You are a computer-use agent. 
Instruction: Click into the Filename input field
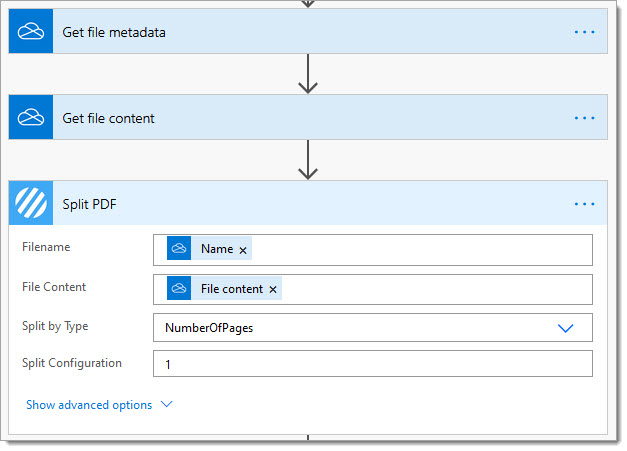click(x=373, y=250)
